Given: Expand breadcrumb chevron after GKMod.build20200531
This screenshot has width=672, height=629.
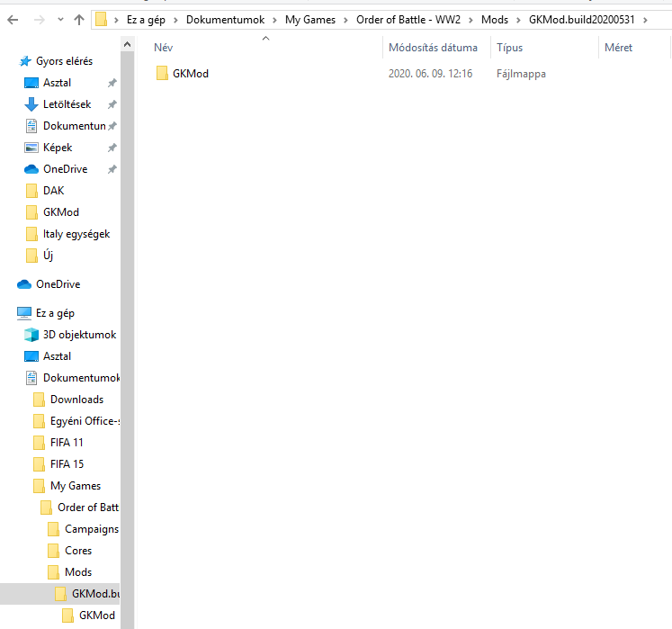Looking at the screenshot, I should [646, 19].
